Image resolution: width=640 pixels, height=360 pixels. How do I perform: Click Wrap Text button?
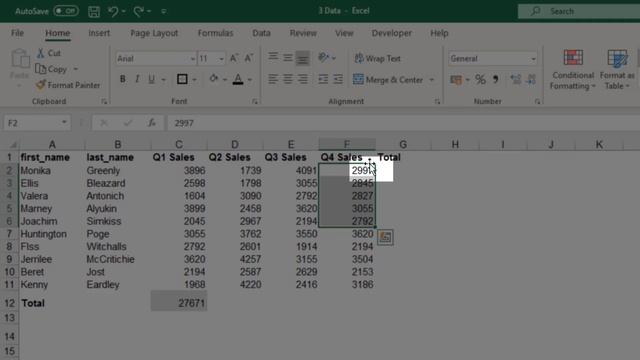378,58
